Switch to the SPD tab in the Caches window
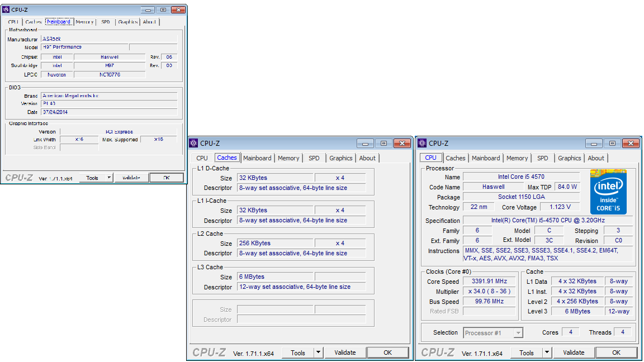 click(314, 158)
